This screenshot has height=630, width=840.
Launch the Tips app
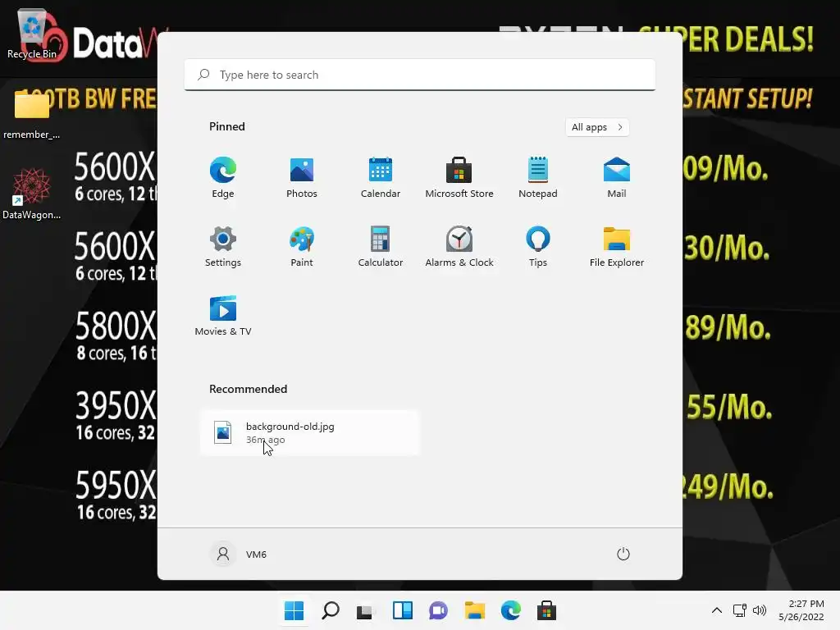(x=538, y=246)
